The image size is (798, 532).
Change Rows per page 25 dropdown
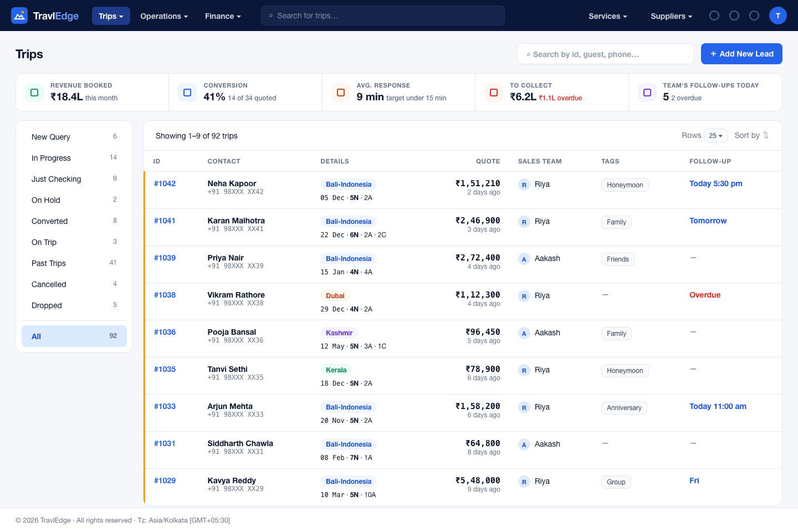point(716,136)
